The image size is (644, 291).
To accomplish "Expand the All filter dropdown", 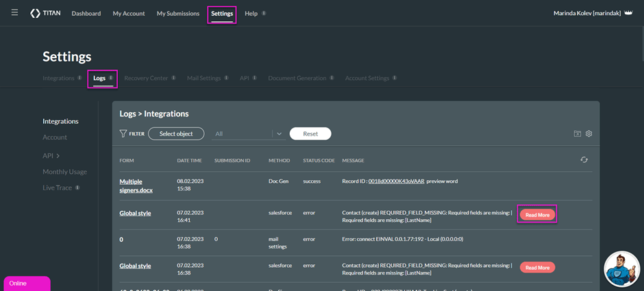I will tap(279, 134).
